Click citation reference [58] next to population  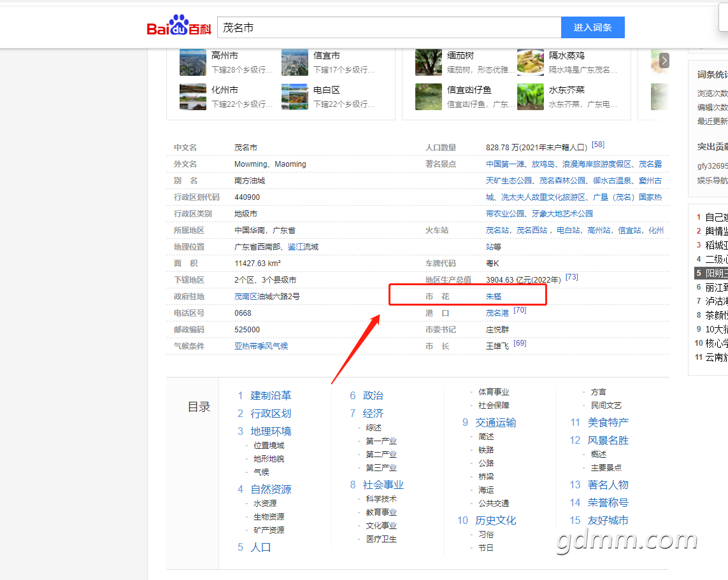point(598,145)
